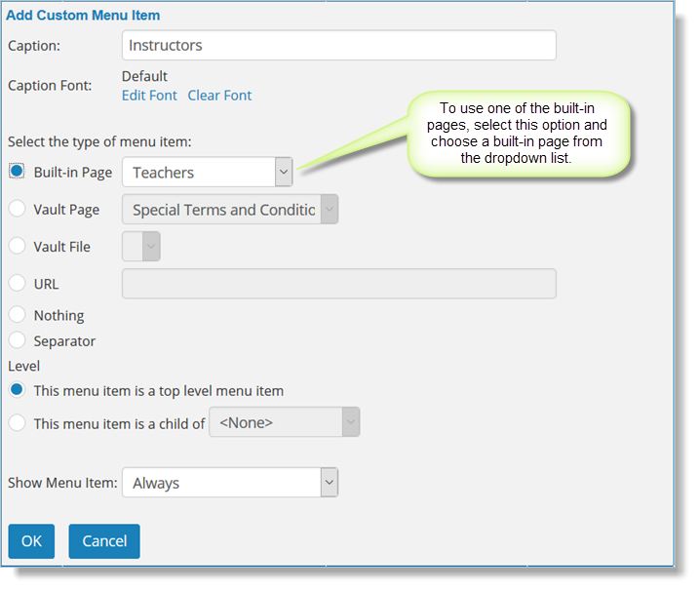Click the Clear Font link
This screenshot has height=592, width=700.
pos(219,96)
